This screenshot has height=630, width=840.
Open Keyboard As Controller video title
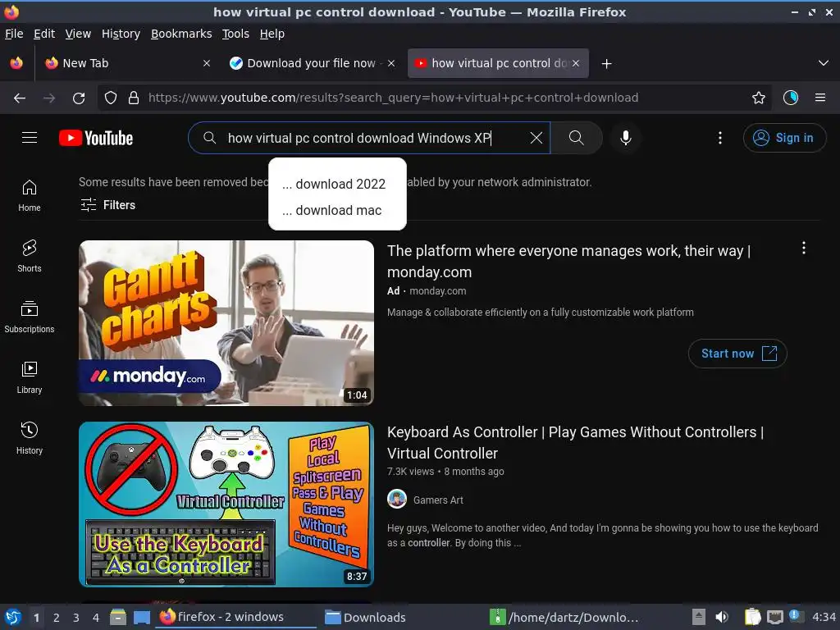pos(575,442)
